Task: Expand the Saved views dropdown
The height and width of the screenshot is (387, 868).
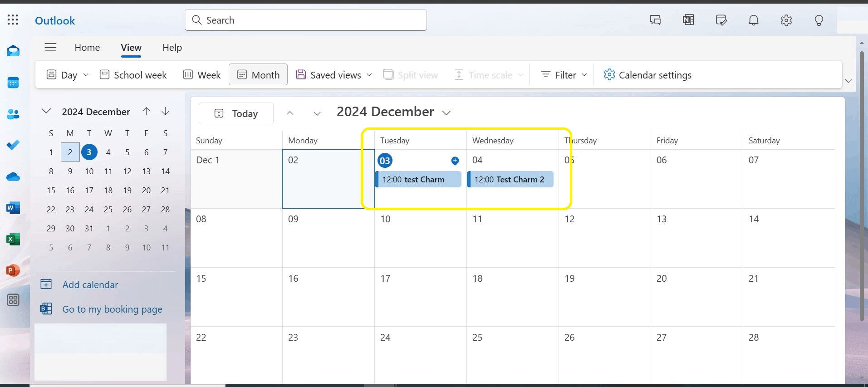Action: pyautogui.click(x=333, y=74)
